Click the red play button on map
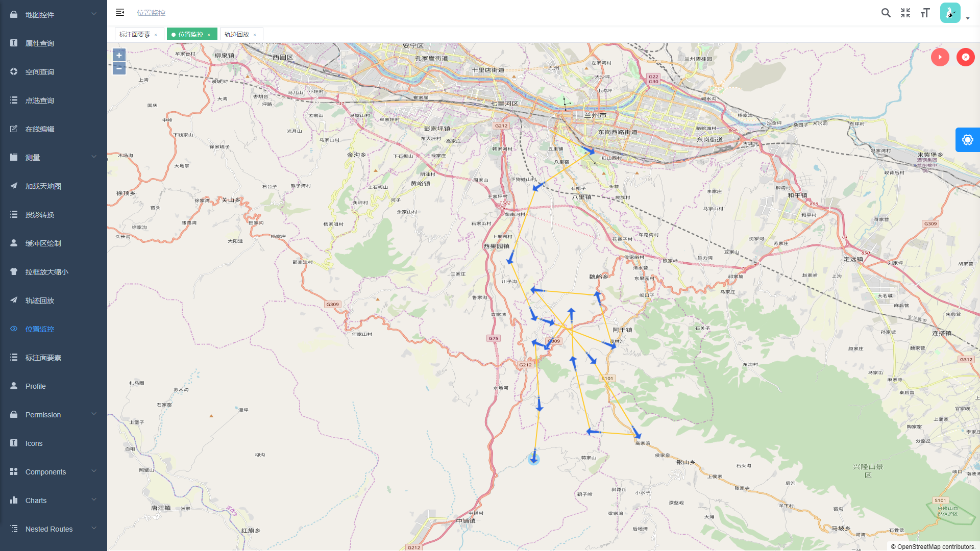 [x=940, y=57]
